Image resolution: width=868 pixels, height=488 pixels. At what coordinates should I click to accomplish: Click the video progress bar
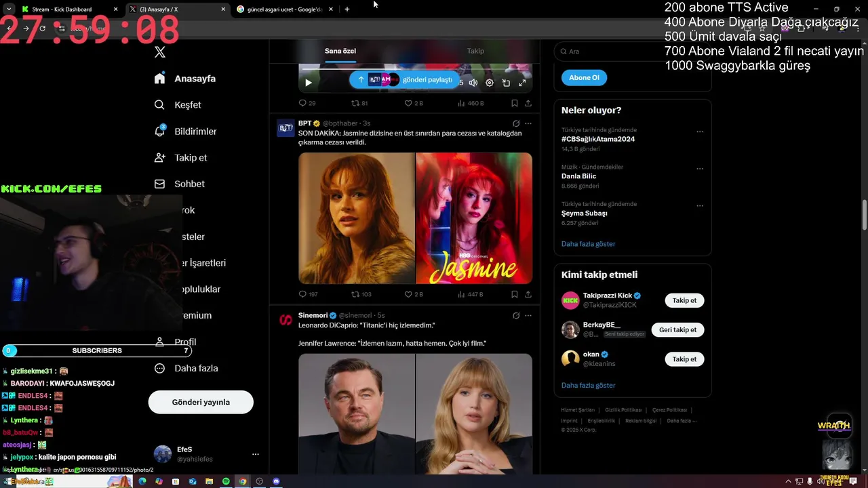[x=415, y=69]
